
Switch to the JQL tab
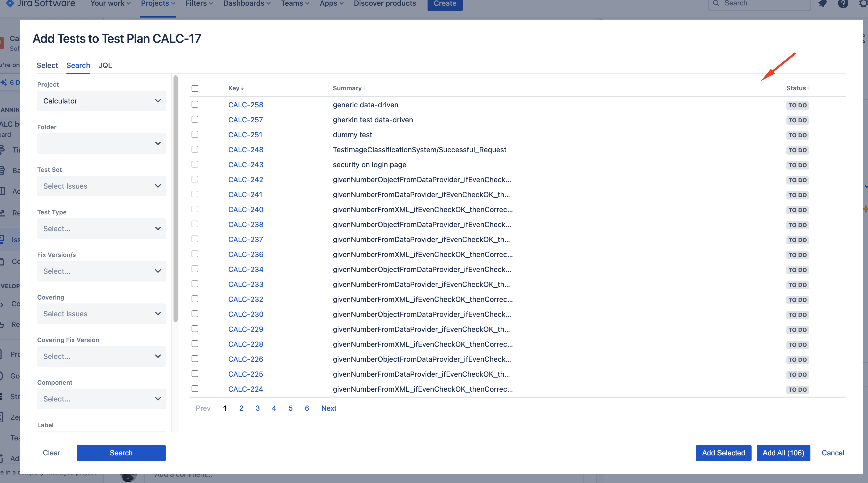tap(105, 65)
